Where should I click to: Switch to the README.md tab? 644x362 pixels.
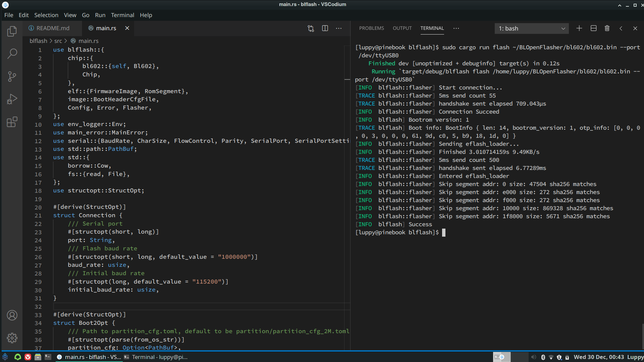pos(53,28)
